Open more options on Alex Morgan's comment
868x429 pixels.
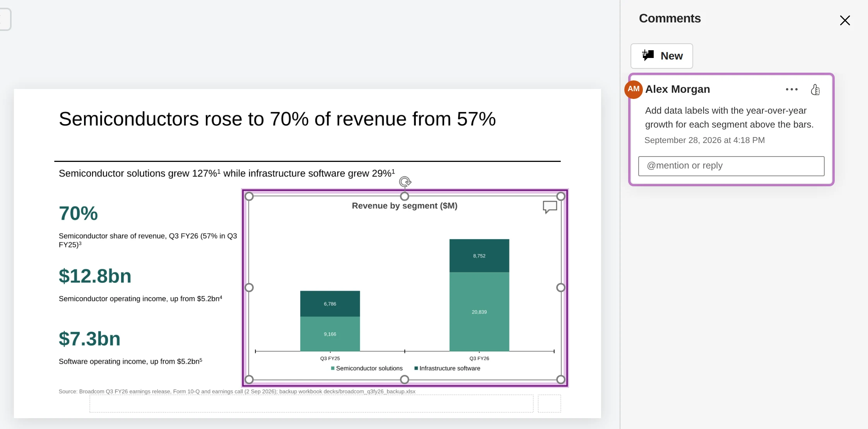point(791,89)
